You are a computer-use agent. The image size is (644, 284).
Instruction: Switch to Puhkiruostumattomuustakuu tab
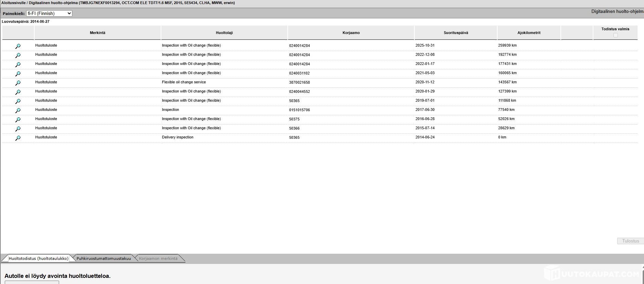(x=104, y=258)
